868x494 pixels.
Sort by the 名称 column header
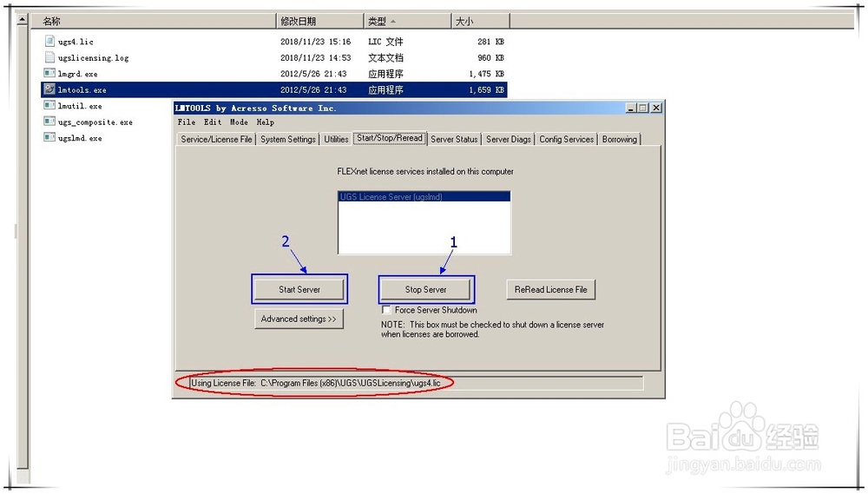(x=153, y=21)
